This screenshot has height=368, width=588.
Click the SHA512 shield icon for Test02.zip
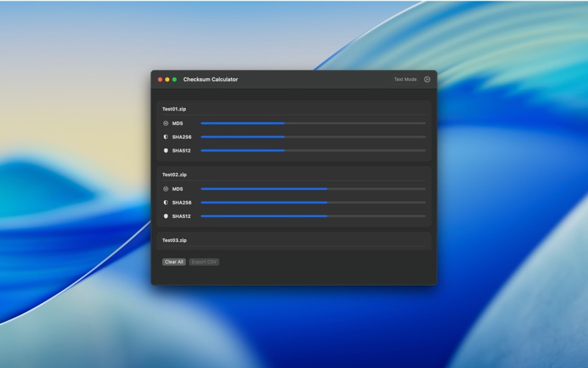point(165,216)
